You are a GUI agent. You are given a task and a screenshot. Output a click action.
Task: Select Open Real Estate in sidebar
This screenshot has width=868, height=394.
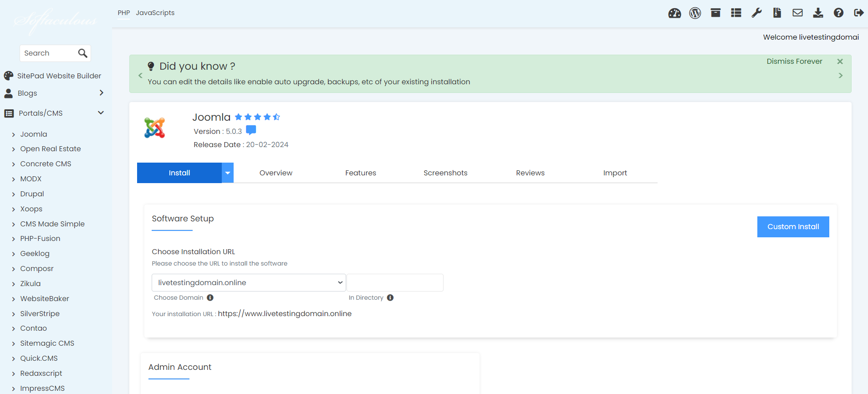(51, 149)
